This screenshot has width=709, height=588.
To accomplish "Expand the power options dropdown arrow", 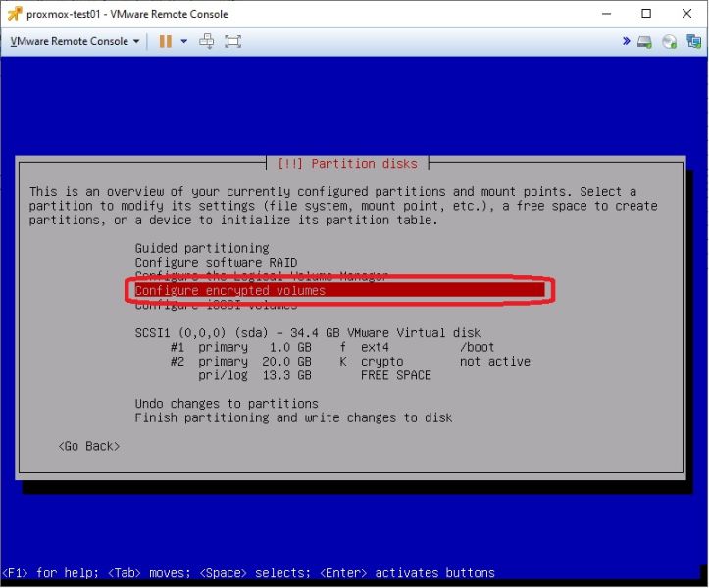I will click(x=184, y=41).
